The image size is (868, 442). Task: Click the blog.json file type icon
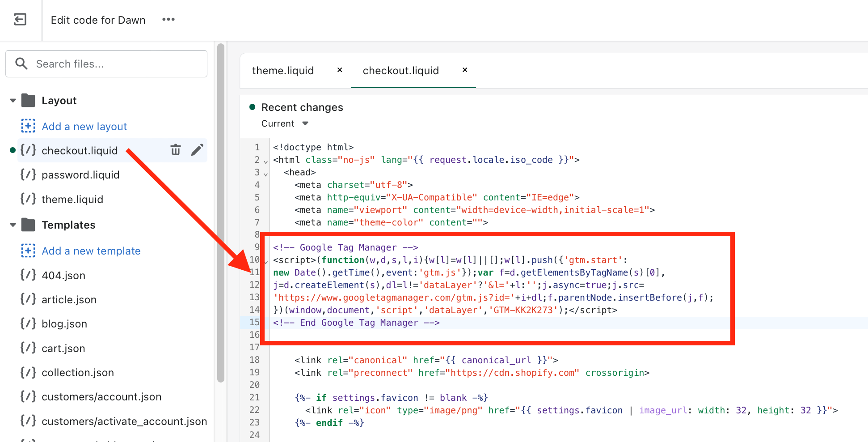(28, 323)
